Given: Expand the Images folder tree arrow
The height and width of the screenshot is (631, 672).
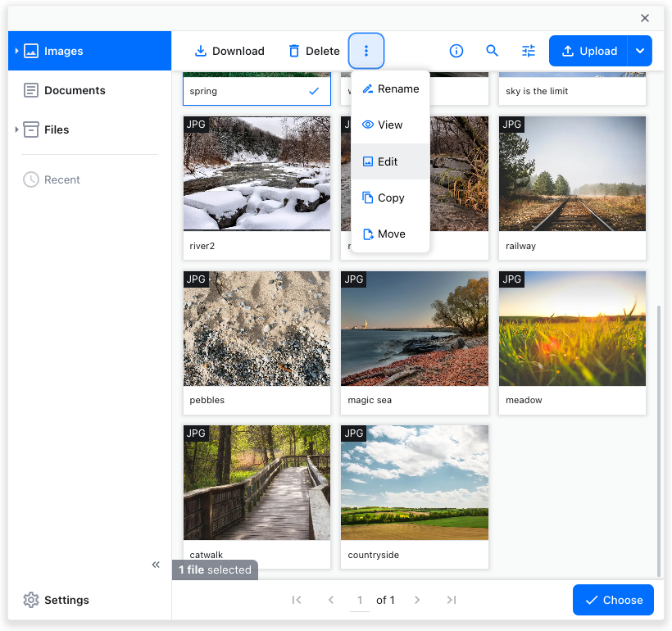Looking at the screenshot, I should click(16, 51).
